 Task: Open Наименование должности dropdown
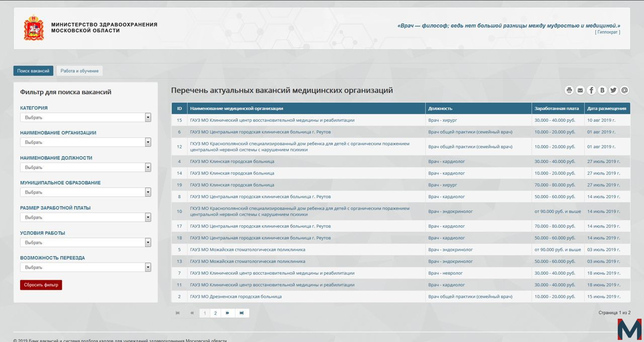pos(86,167)
